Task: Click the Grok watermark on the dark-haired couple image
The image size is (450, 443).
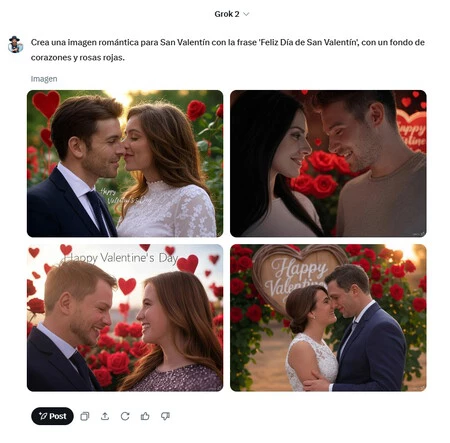Action: 418,234
